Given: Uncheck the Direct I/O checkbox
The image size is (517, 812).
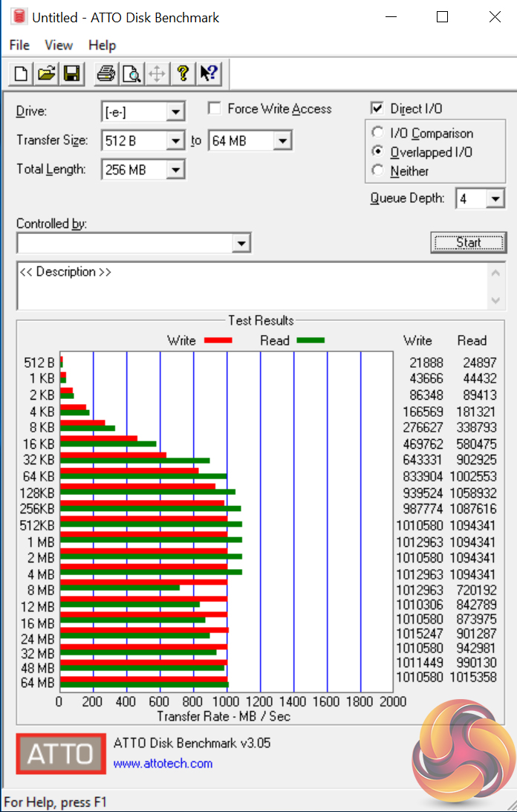Looking at the screenshot, I should (377, 108).
